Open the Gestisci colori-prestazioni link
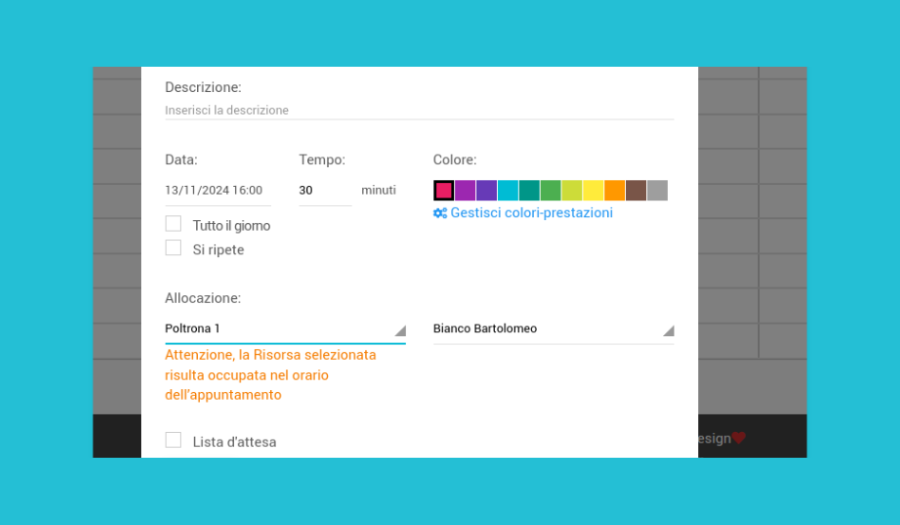This screenshot has width=900, height=525. click(x=531, y=213)
